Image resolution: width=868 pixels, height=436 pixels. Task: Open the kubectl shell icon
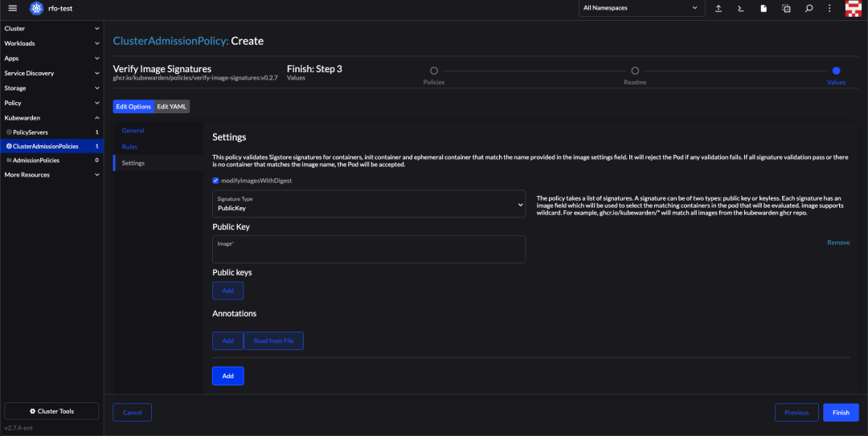click(741, 8)
